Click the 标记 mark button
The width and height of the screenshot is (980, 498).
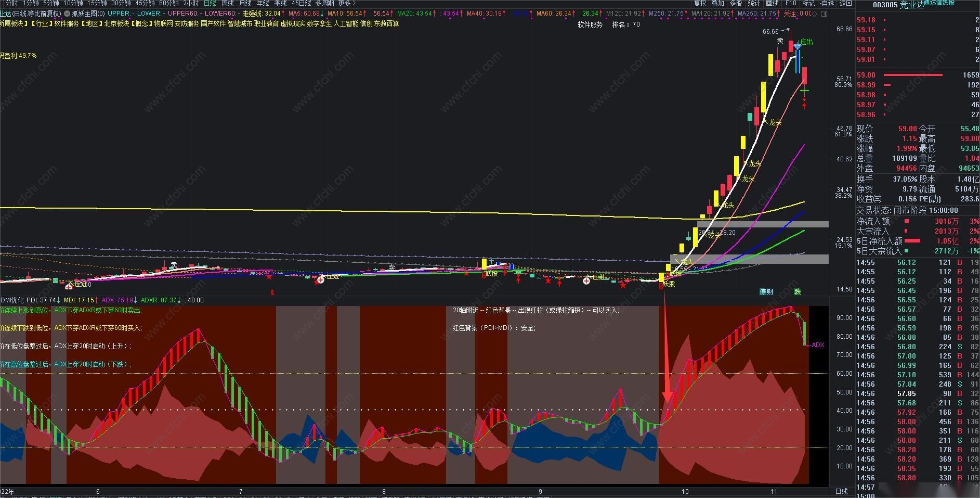point(808,3)
